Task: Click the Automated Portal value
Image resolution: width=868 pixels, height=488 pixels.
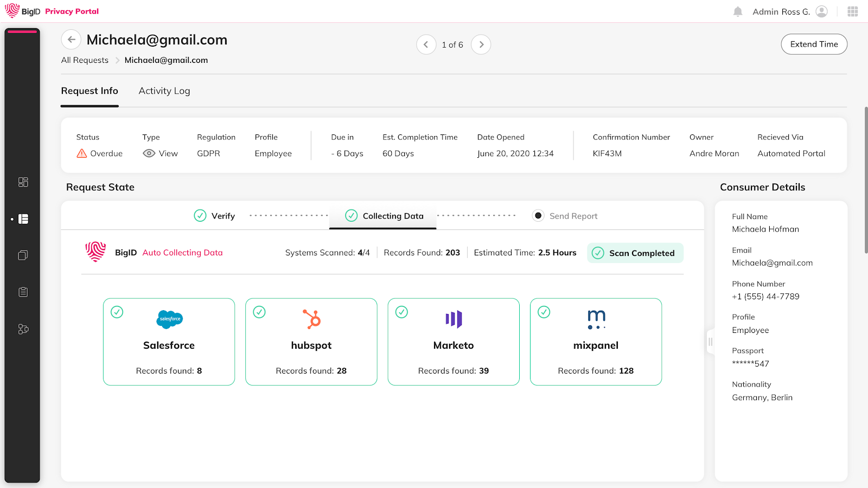Action: (x=792, y=153)
